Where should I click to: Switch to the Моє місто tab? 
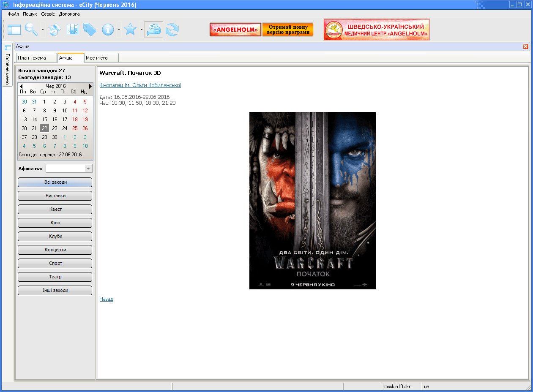(101, 58)
